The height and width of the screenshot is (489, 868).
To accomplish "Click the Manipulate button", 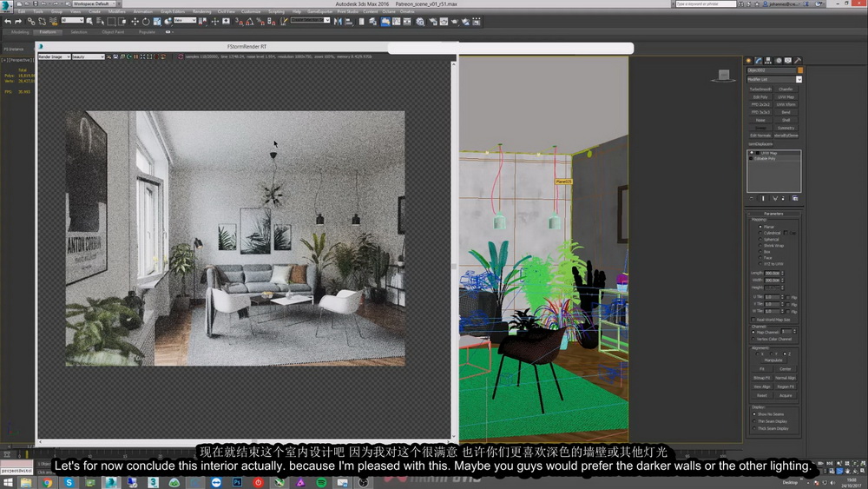I will [773, 360].
